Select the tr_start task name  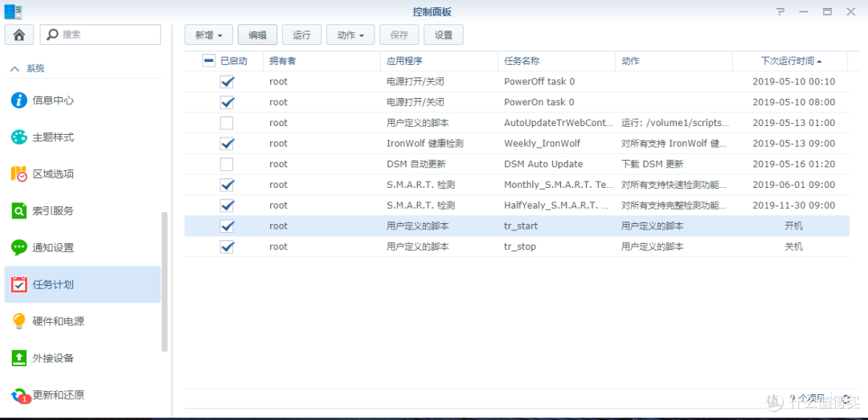[521, 226]
